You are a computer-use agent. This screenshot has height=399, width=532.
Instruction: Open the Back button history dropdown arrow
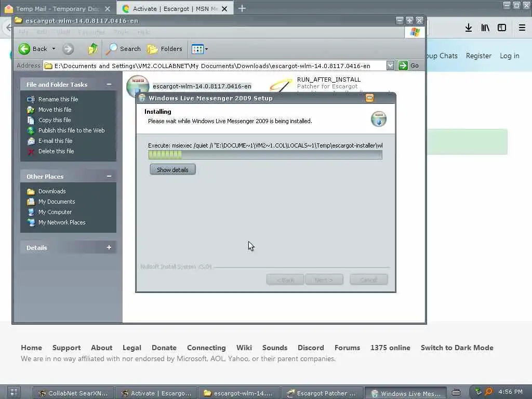click(54, 49)
